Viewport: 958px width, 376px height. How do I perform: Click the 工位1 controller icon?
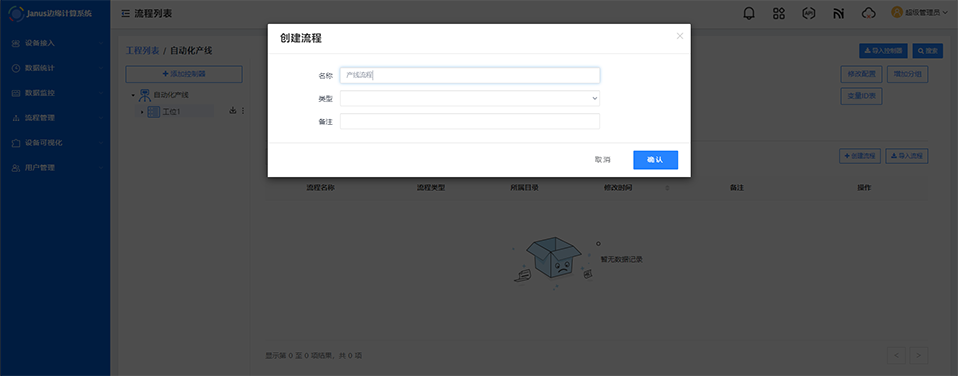tap(154, 112)
